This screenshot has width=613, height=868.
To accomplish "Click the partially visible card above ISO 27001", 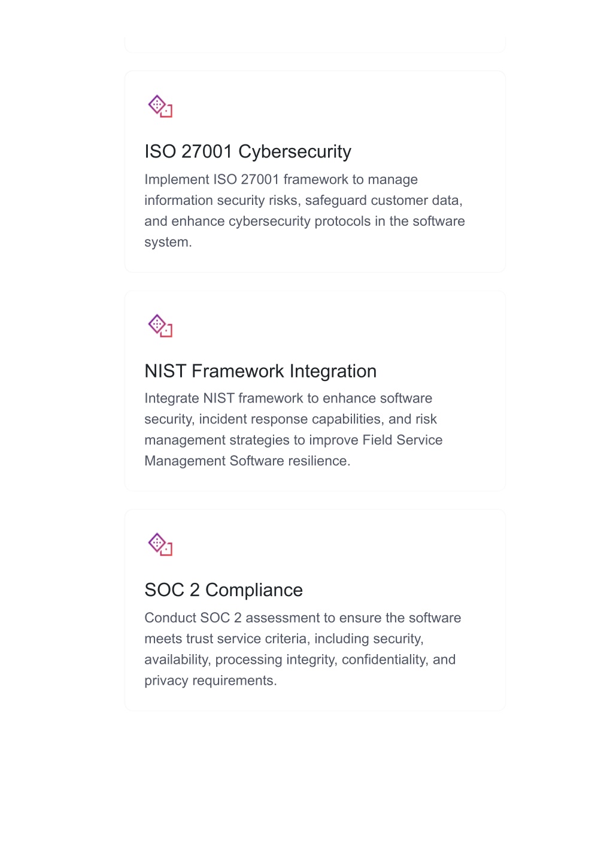I will coord(315,44).
